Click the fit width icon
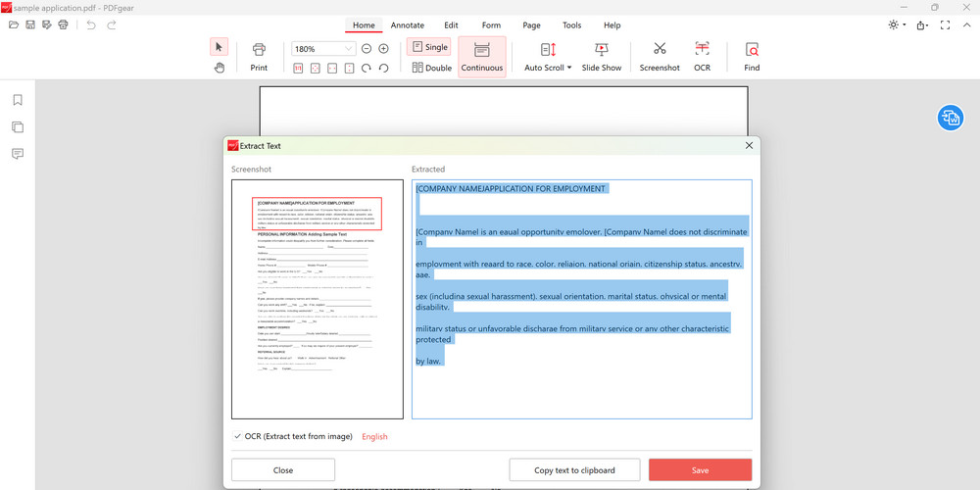The image size is (980, 490). pos(332,68)
